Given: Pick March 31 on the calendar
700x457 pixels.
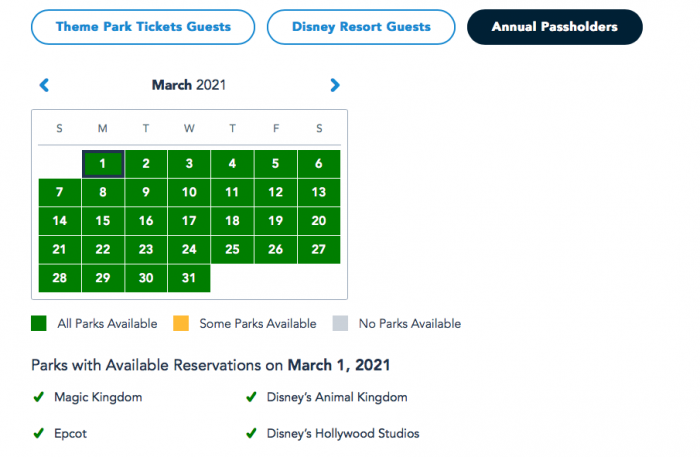Looking at the screenshot, I should tap(189, 278).
